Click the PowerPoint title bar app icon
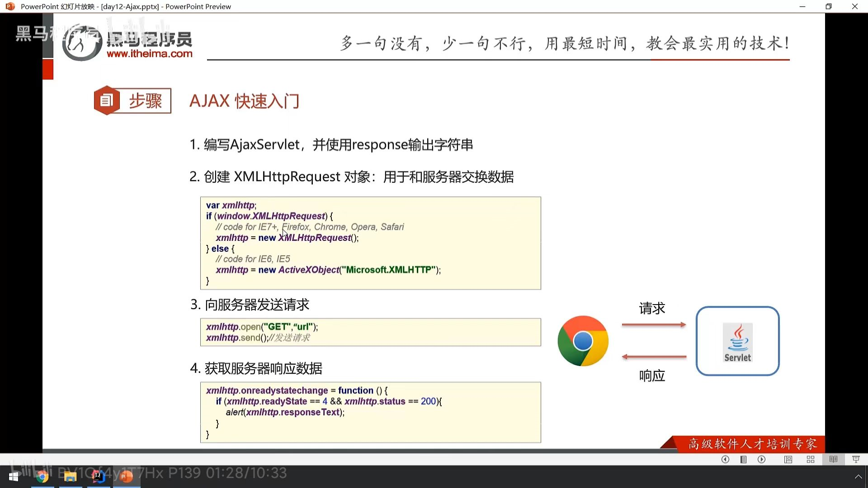 pyautogui.click(x=10, y=6)
